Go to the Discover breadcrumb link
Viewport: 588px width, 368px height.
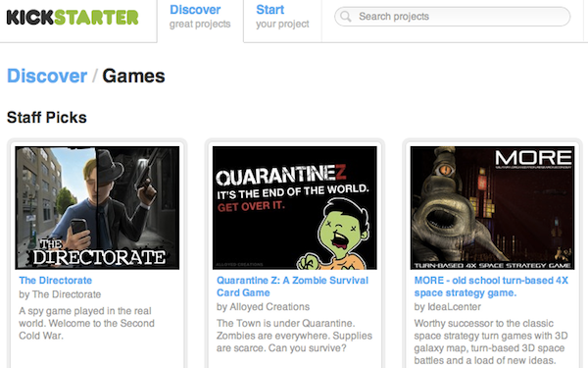tap(47, 76)
